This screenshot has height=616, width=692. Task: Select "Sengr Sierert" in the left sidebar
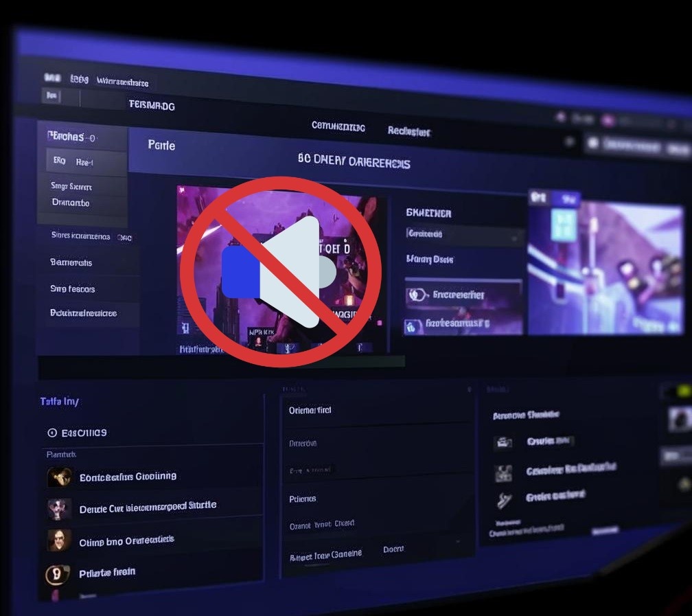pos(71,186)
